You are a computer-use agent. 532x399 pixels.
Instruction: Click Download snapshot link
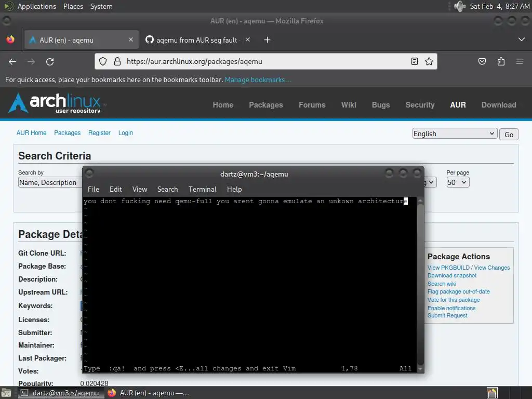pos(452,275)
